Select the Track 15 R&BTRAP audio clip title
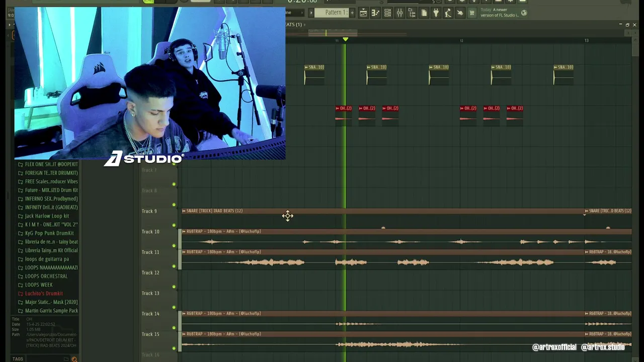Image resolution: width=644 pixels, height=362 pixels. click(223, 334)
